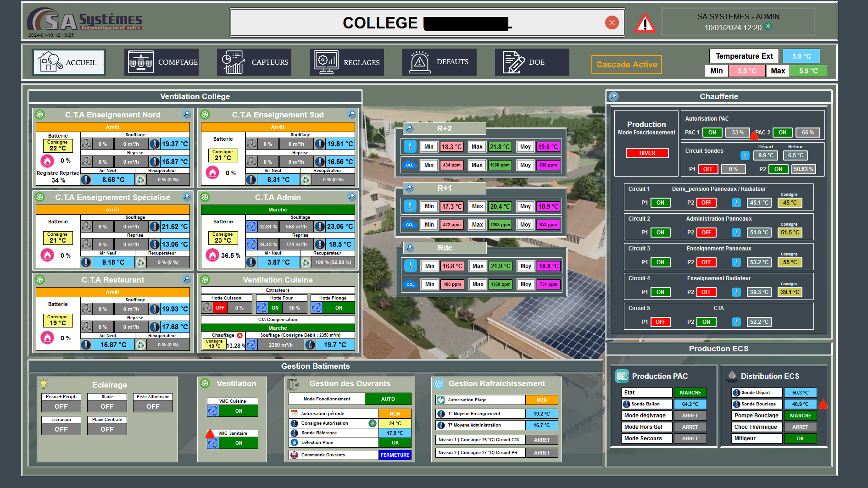Screen dimensions: 868x488
Task: Open the COMPTAGE menu tab
Action: (x=161, y=62)
